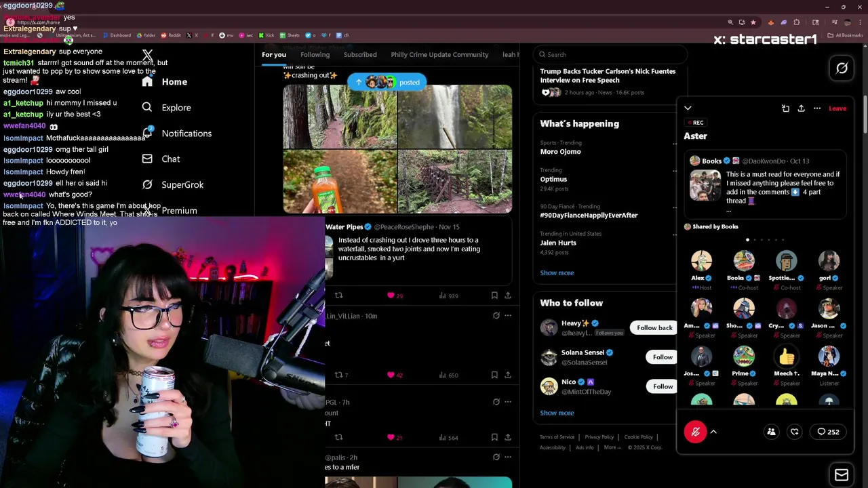Show more suggestions under Who to follow

(557, 413)
